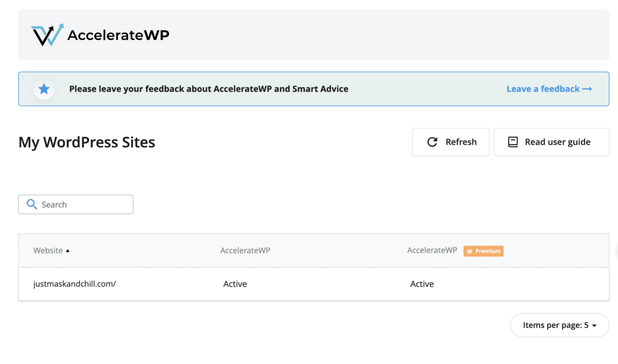Click the circular arrow Refresh icon

pos(432,142)
